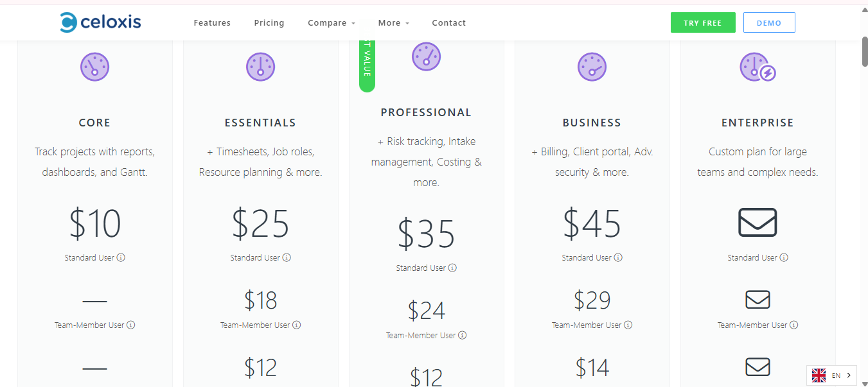Click info icon beside Enterprise Standard User
The image size is (868, 387).
784,258
